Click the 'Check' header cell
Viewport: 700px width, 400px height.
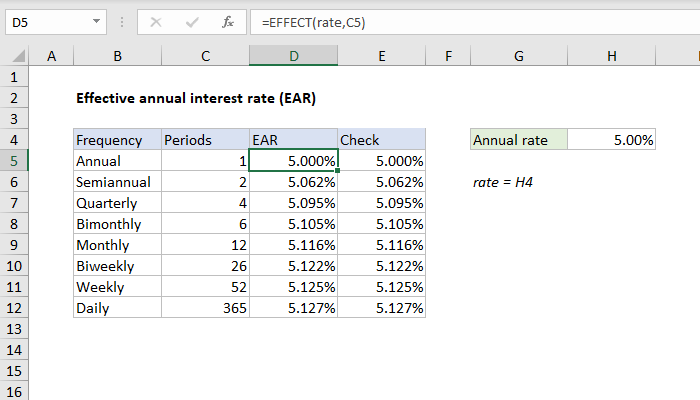[382, 140]
